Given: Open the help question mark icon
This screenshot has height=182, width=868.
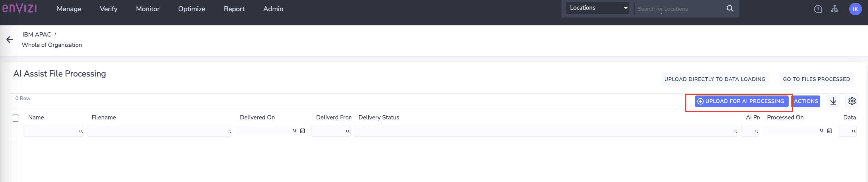Looking at the screenshot, I should click(x=818, y=9).
